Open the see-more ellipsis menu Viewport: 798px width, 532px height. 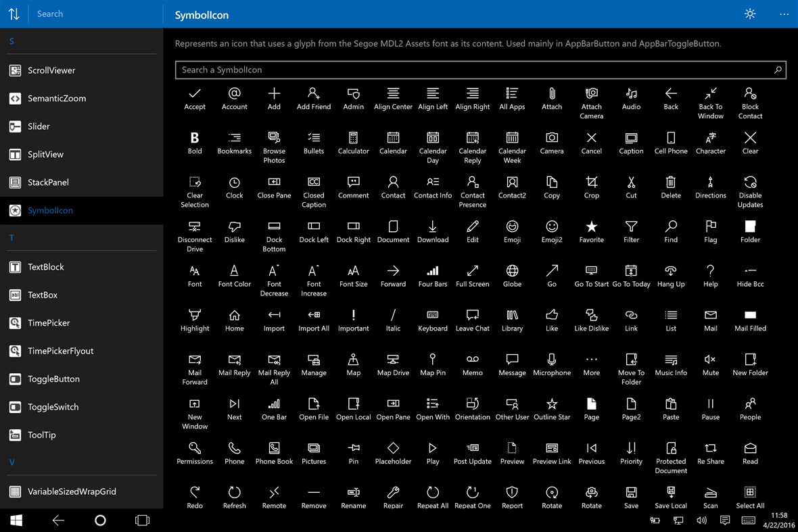click(x=783, y=14)
